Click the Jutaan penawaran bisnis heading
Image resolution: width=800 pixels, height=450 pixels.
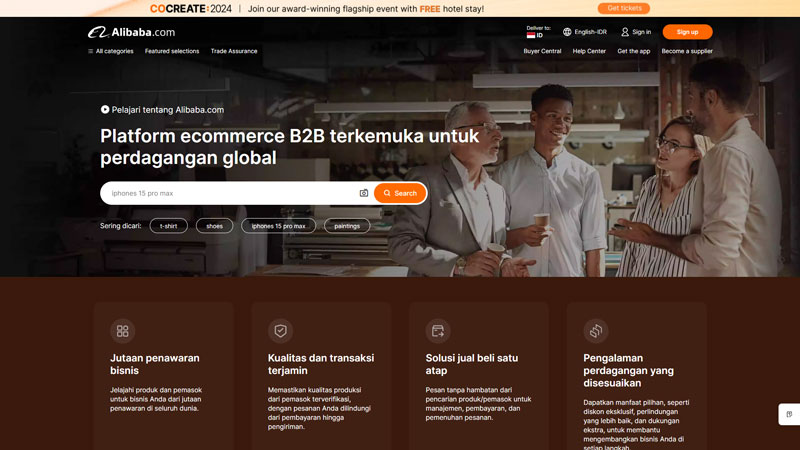point(155,364)
